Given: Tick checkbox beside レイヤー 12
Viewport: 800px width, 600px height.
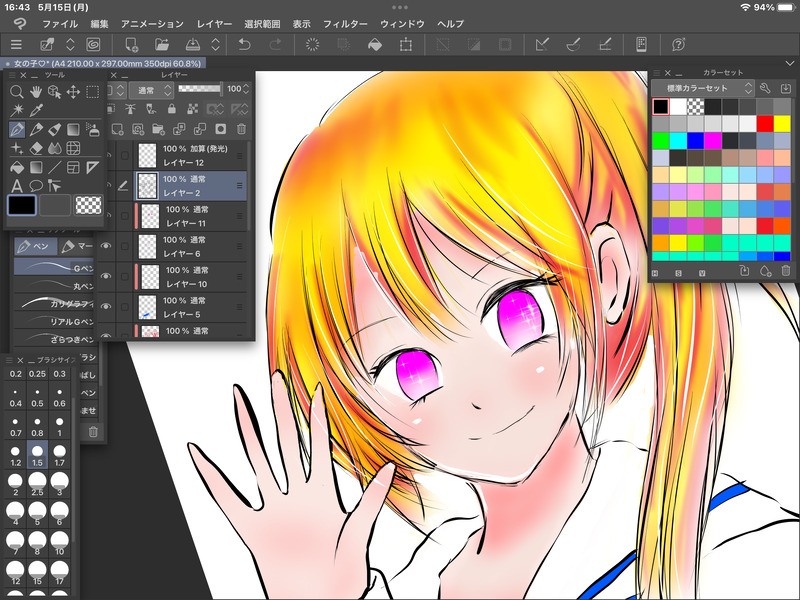Looking at the screenshot, I should coord(124,155).
